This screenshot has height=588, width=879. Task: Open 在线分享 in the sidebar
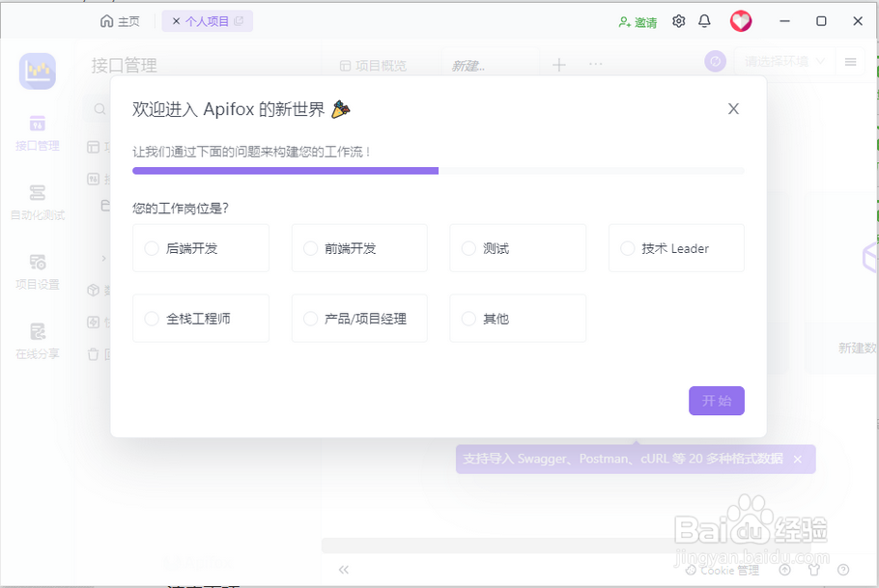pos(38,342)
